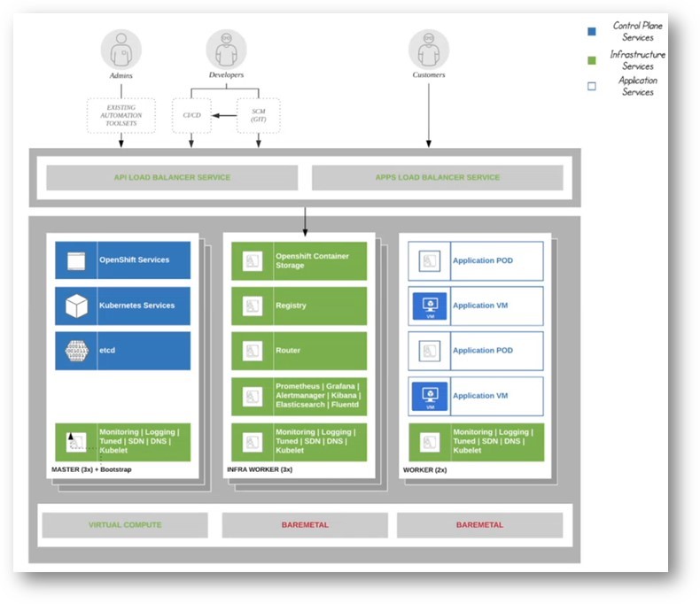The height and width of the screenshot is (604, 700).
Task: Click the Customers caption text
Action: pos(429,75)
